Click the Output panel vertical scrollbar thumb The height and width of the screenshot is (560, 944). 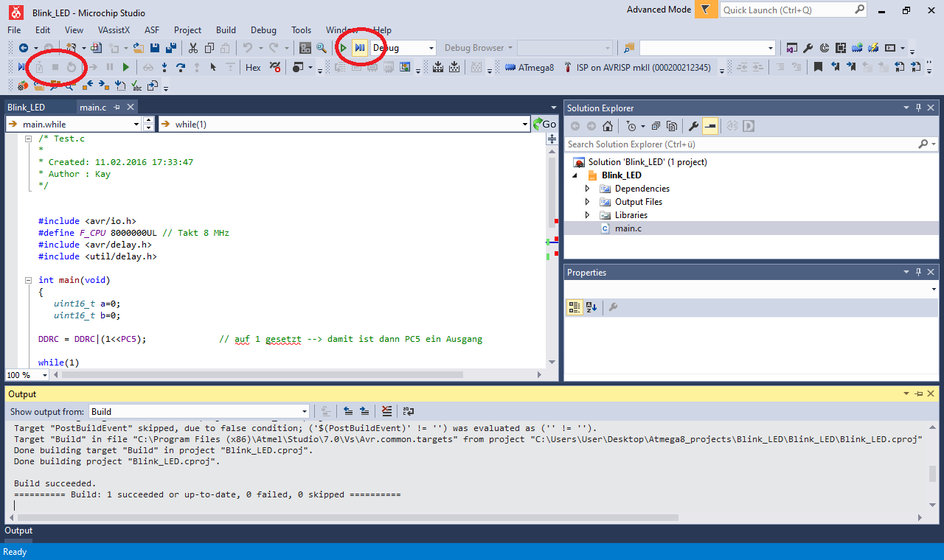coord(932,473)
